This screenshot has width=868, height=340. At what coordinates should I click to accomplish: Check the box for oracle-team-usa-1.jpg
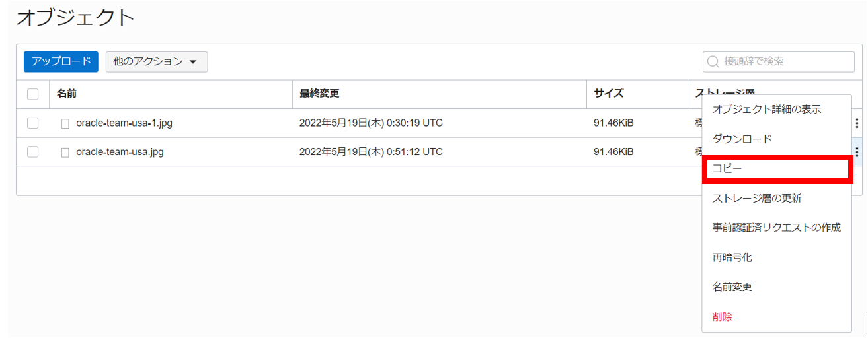[x=32, y=123]
